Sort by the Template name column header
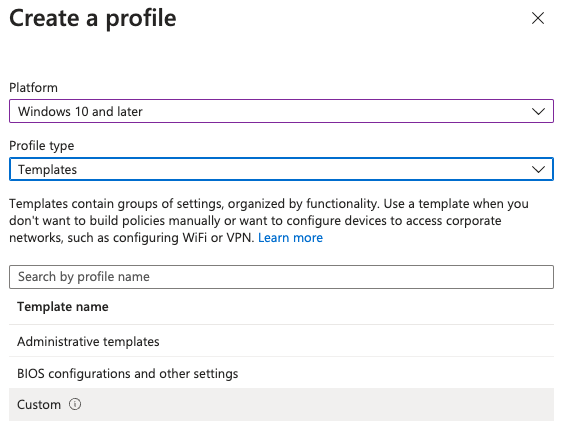 [x=63, y=307]
